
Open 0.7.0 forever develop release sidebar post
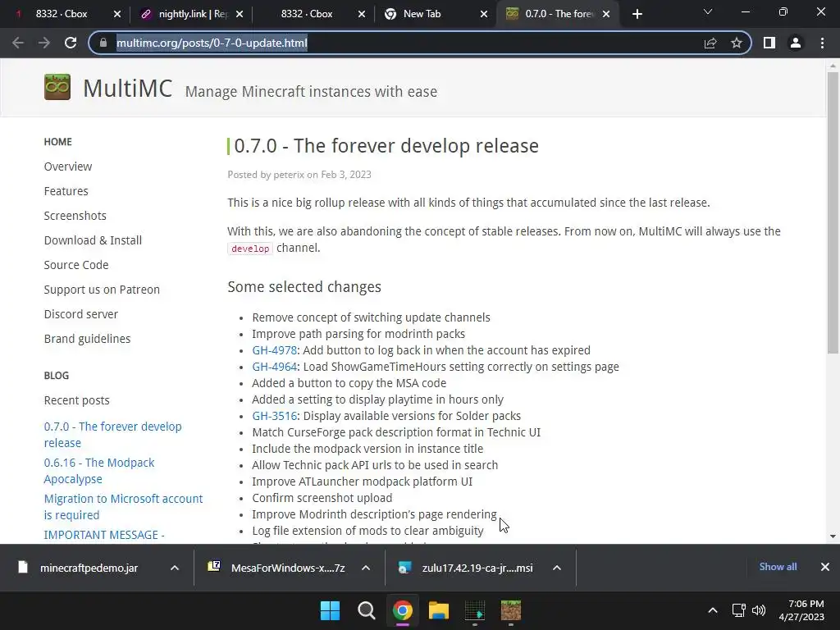pyautogui.click(x=112, y=435)
